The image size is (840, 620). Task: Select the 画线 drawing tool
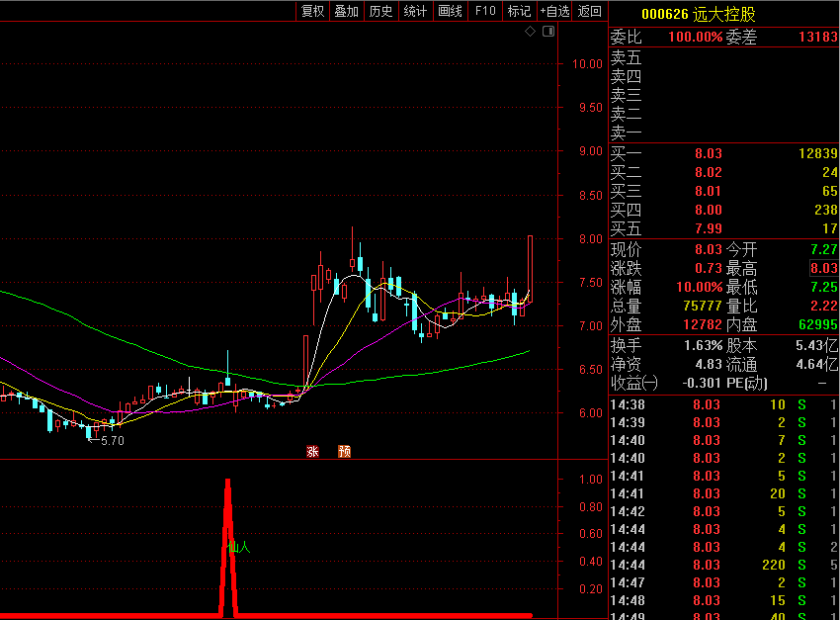(450, 11)
